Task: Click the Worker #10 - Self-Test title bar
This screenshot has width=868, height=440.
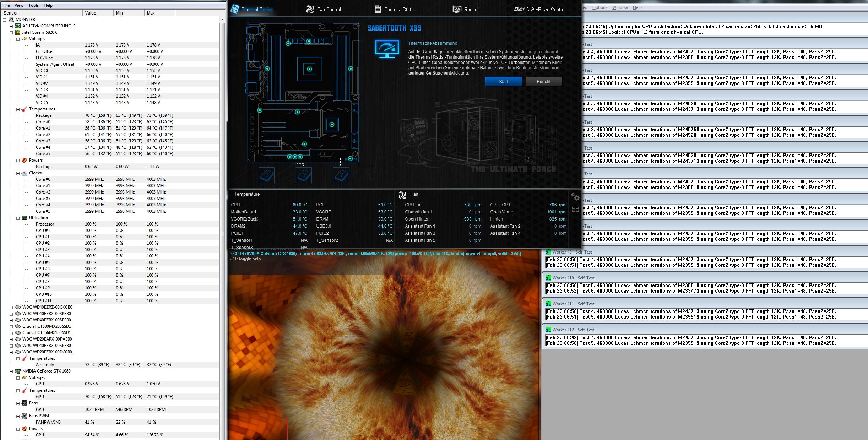Action: [x=705, y=278]
